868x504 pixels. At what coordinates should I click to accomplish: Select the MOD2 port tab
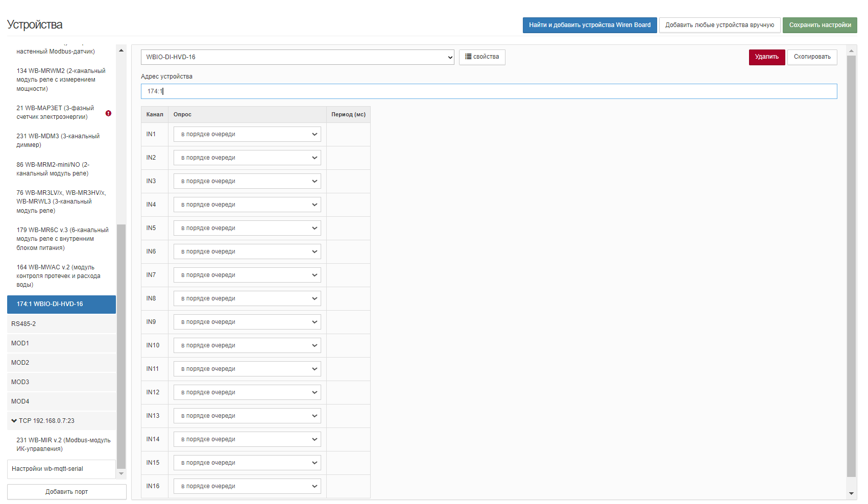pyautogui.click(x=61, y=363)
